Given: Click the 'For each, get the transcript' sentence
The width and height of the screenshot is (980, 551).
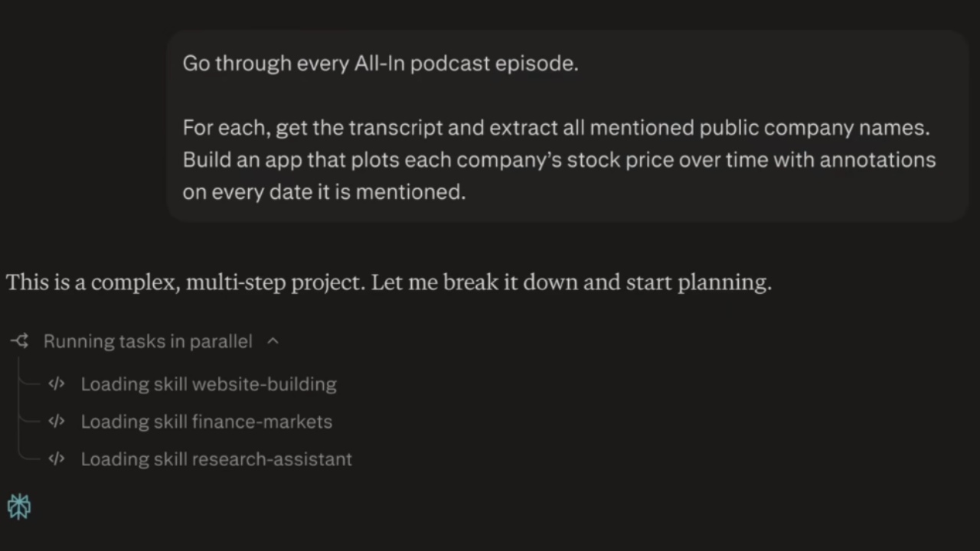Looking at the screenshot, I should coord(556,128).
